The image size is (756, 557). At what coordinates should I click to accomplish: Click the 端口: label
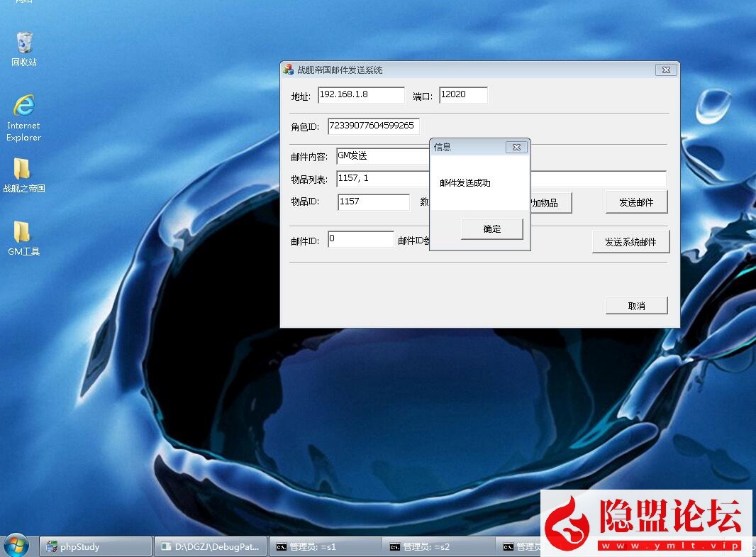click(423, 96)
